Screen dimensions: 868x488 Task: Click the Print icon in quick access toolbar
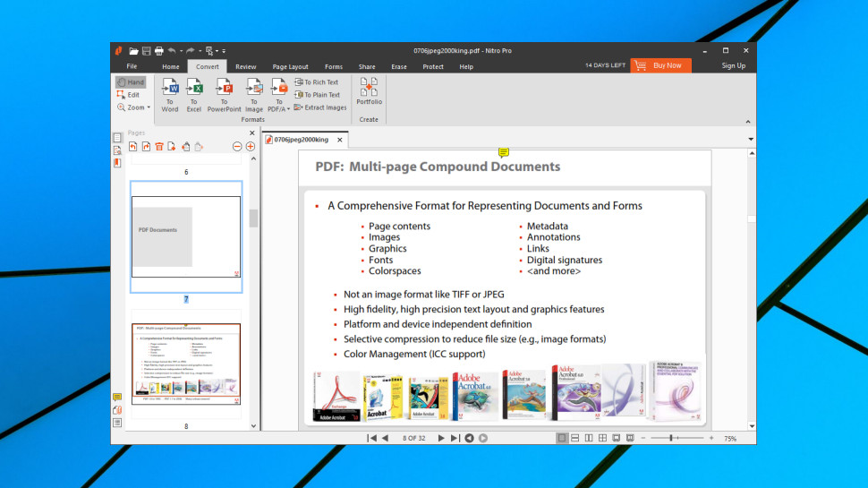coord(159,51)
